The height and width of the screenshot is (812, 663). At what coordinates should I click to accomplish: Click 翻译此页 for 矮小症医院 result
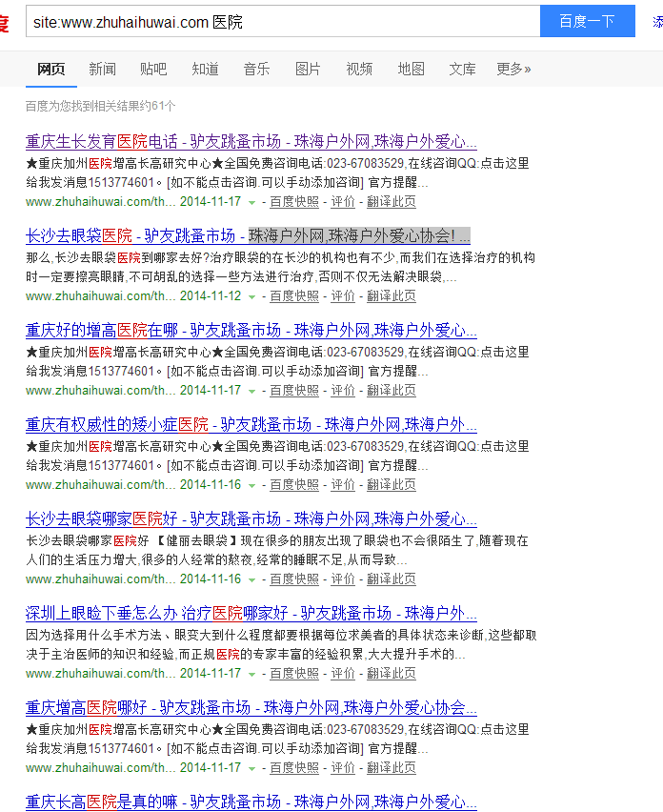point(392,485)
